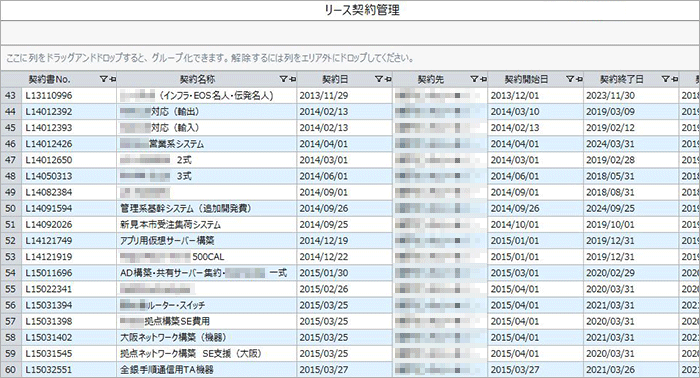Select contract end date 2023/11/30
This screenshot has width=700, height=378.
tap(631, 96)
